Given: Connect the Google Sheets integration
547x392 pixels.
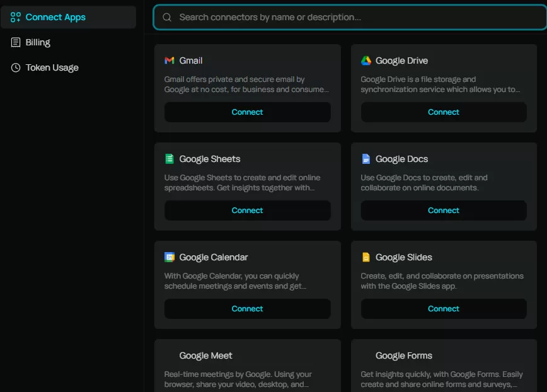Looking at the screenshot, I should pyautogui.click(x=247, y=210).
